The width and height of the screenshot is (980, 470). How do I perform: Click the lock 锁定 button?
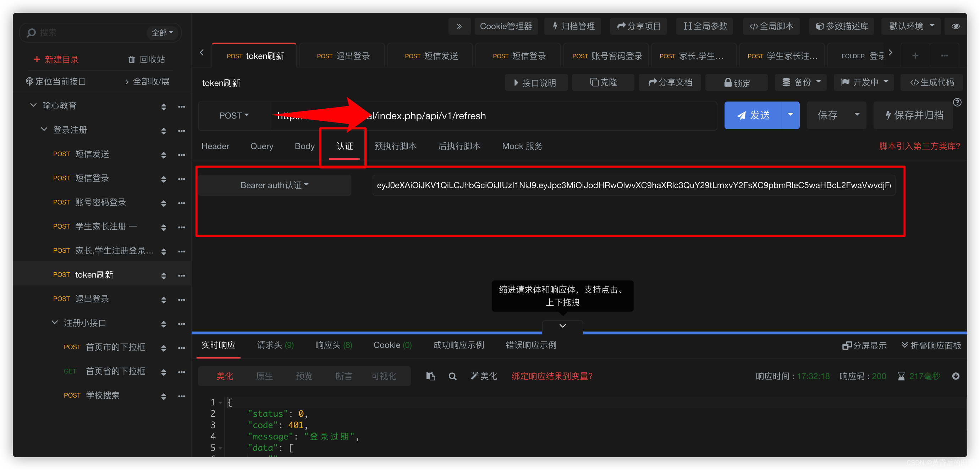pyautogui.click(x=737, y=83)
